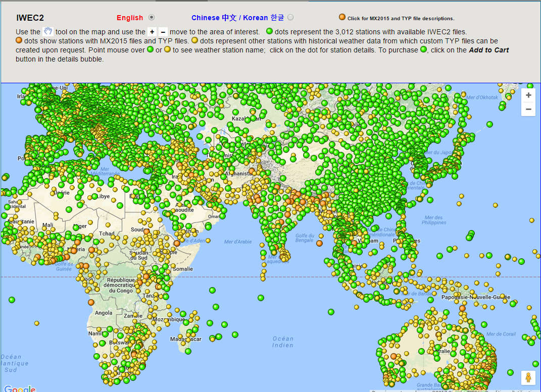Click the lone green station dot in the Indian Ocean southwest of Sumatra
This screenshot has width=541, height=392.
(331, 312)
